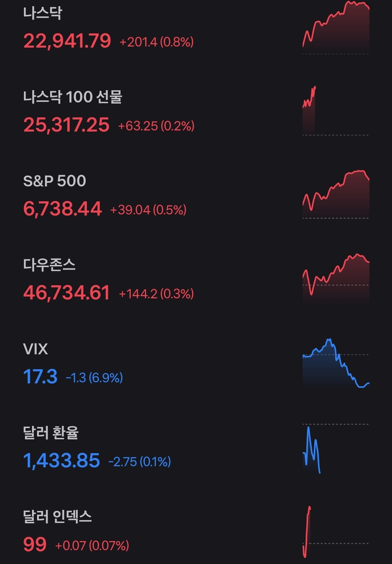Click the VIX value 17.3
This screenshot has height=564, width=392.
pos(40,376)
